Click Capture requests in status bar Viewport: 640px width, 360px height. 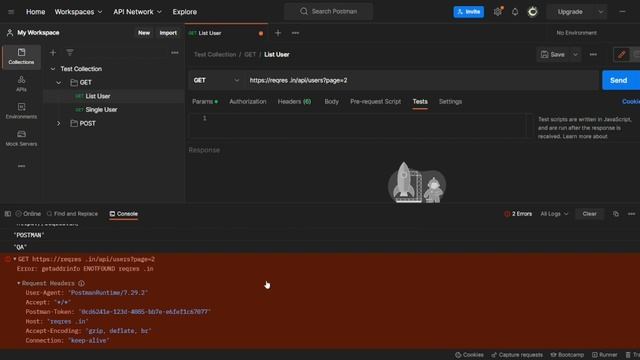tap(517, 355)
